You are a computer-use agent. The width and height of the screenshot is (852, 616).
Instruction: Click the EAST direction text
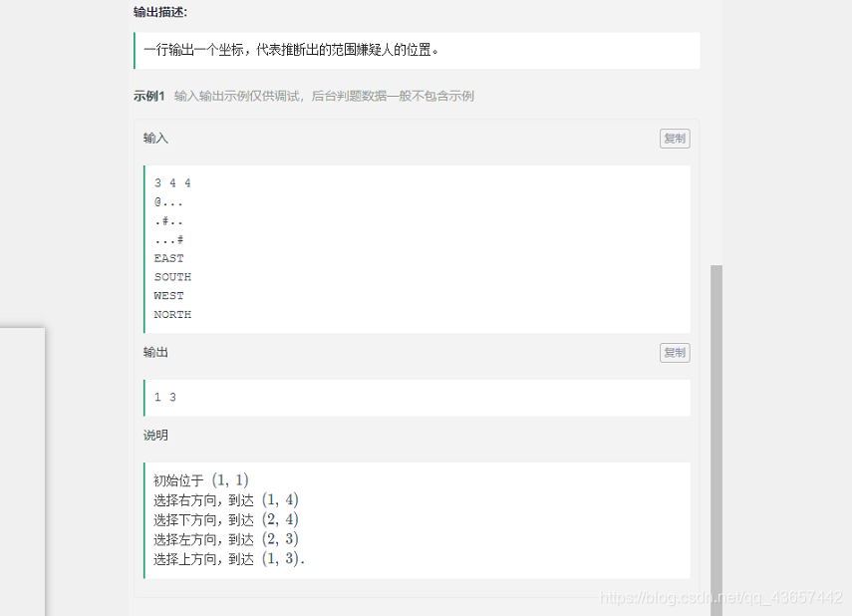(168, 257)
